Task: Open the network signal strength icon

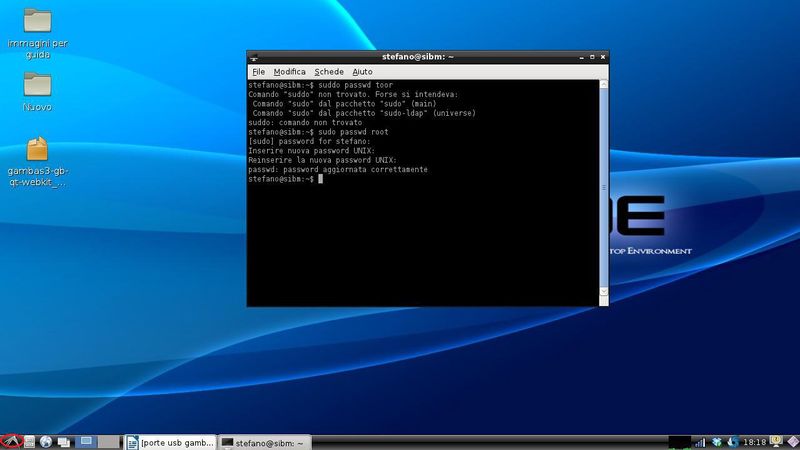Action: [x=700, y=442]
